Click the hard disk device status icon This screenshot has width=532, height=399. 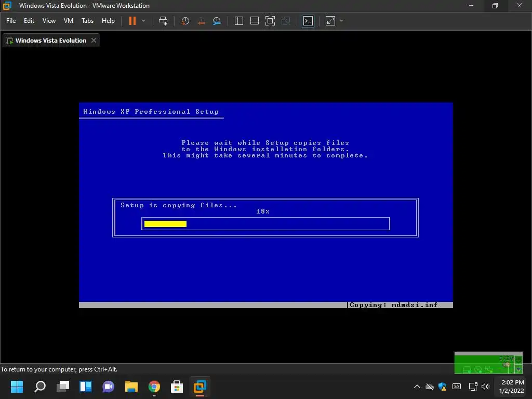point(467,369)
